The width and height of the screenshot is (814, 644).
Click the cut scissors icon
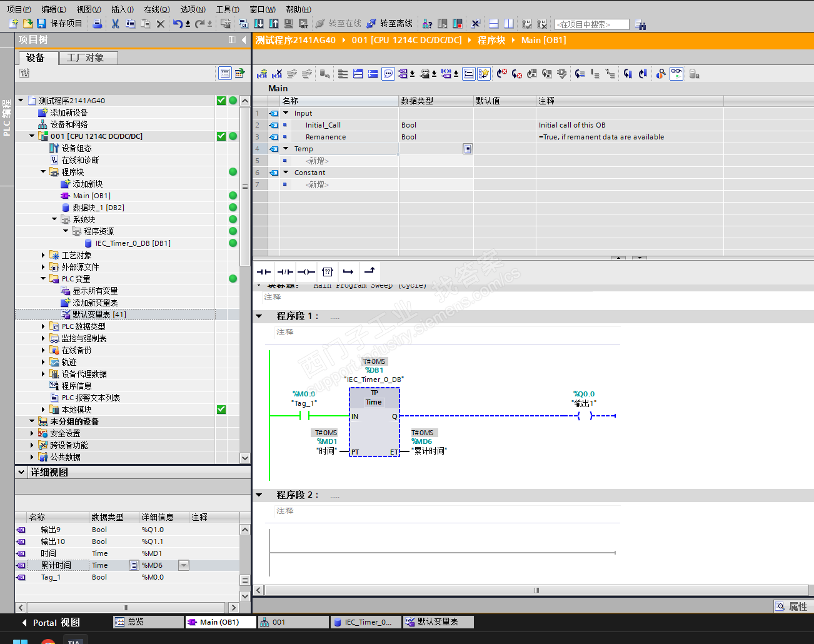click(x=115, y=24)
